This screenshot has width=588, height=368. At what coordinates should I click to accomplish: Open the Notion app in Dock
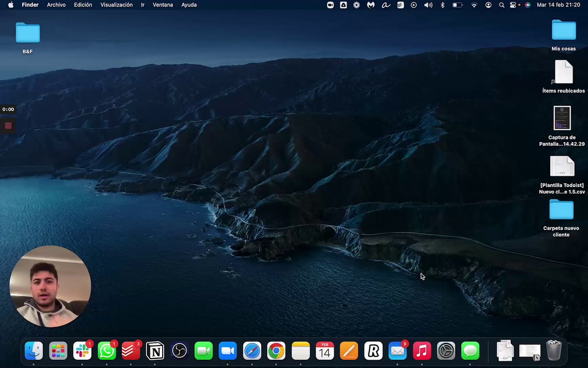(155, 351)
